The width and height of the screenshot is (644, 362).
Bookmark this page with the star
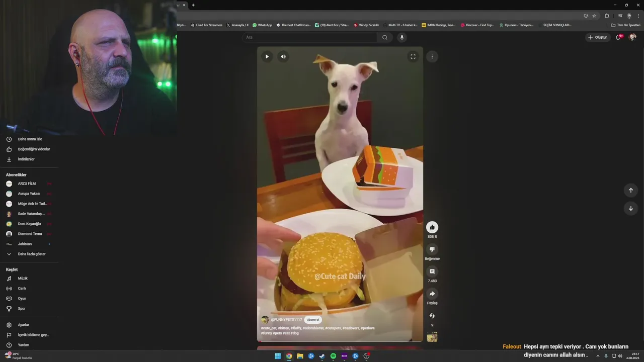click(x=594, y=16)
